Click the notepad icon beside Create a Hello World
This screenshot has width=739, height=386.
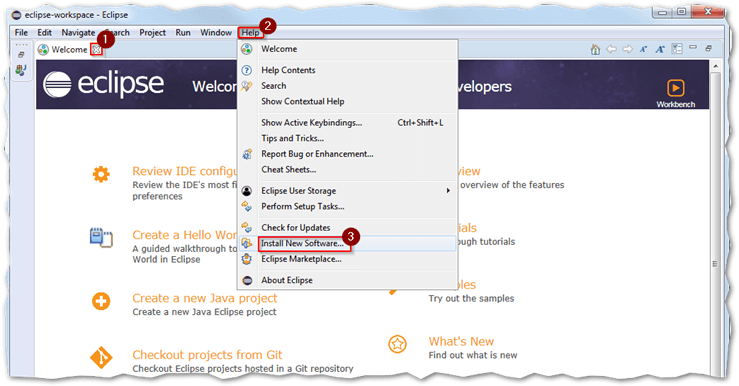coord(101,238)
